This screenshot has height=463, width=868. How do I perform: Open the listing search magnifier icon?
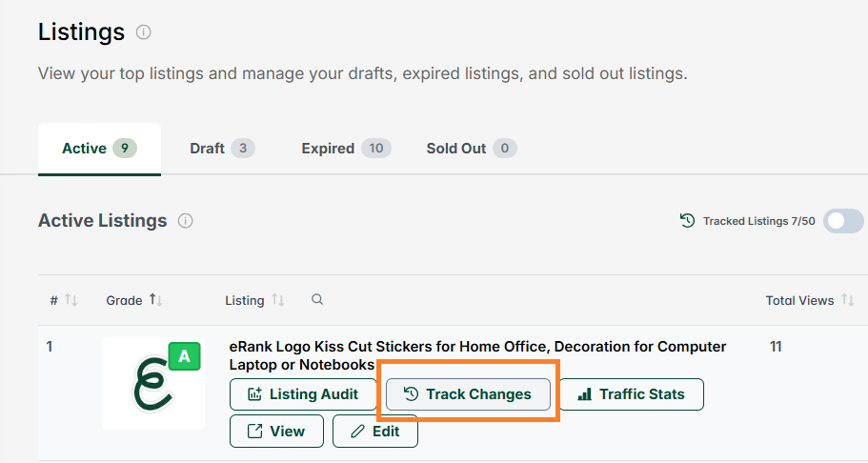[x=317, y=300]
